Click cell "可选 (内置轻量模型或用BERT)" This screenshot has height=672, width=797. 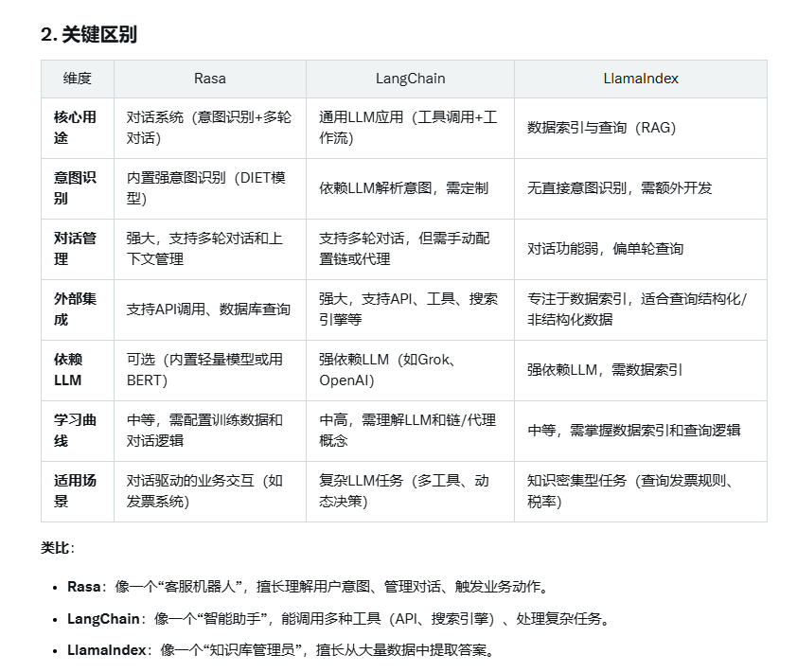coord(210,370)
